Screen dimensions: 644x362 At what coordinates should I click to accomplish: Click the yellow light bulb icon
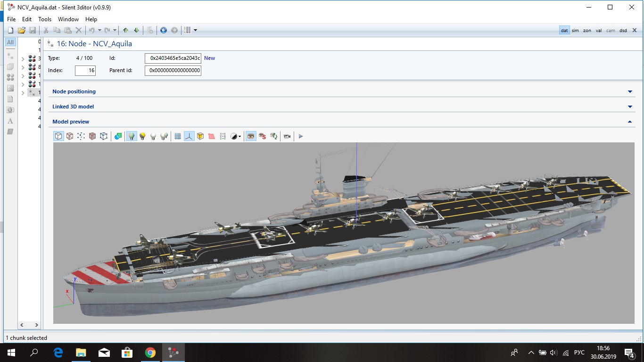pos(142,136)
